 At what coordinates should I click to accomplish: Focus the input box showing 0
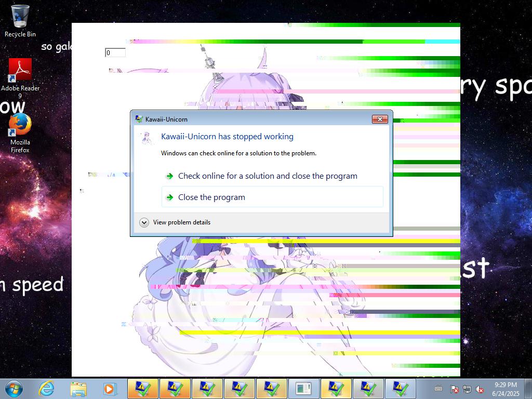pos(115,52)
